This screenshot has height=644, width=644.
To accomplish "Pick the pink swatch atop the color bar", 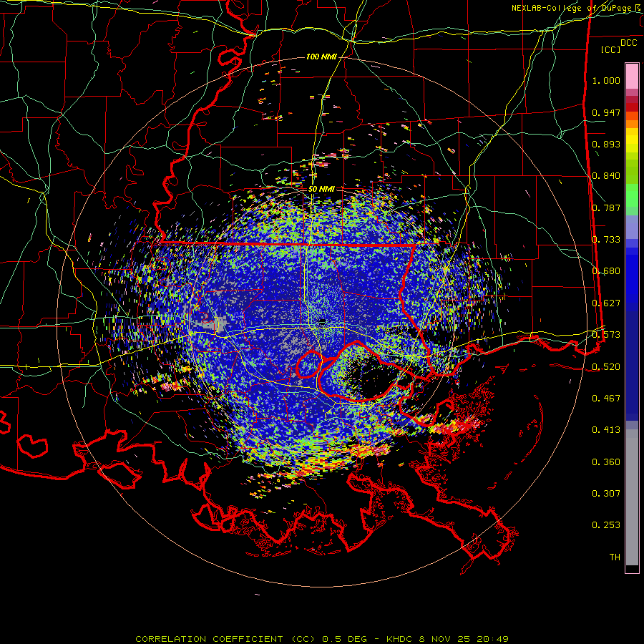I will coord(632,77).
